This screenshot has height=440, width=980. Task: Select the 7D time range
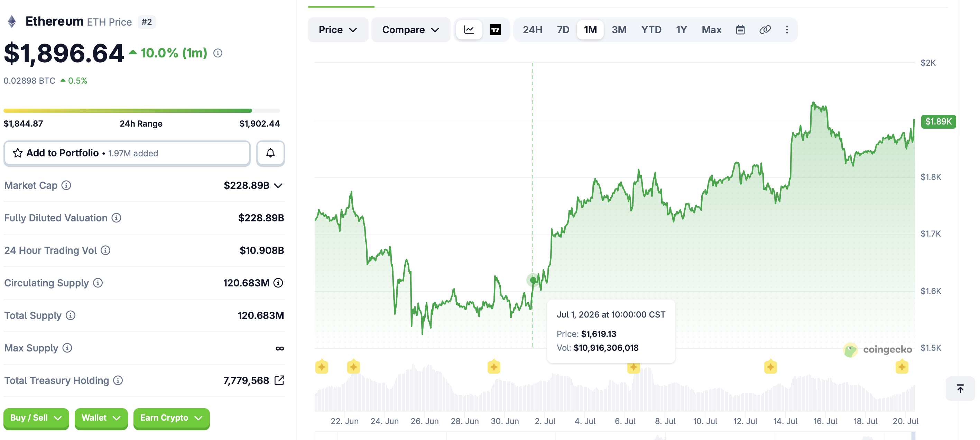tap(563, 30)
